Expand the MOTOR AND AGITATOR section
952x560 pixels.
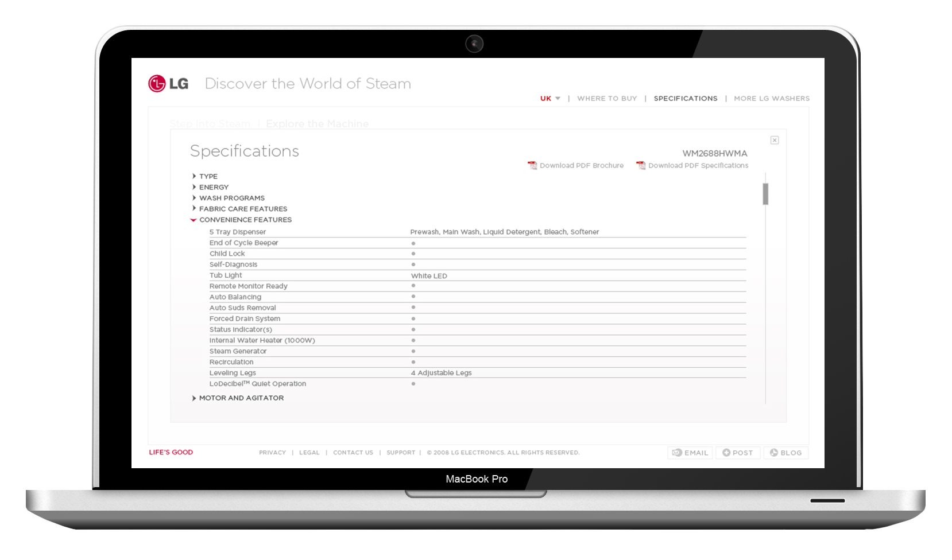(x=238, y=398)
